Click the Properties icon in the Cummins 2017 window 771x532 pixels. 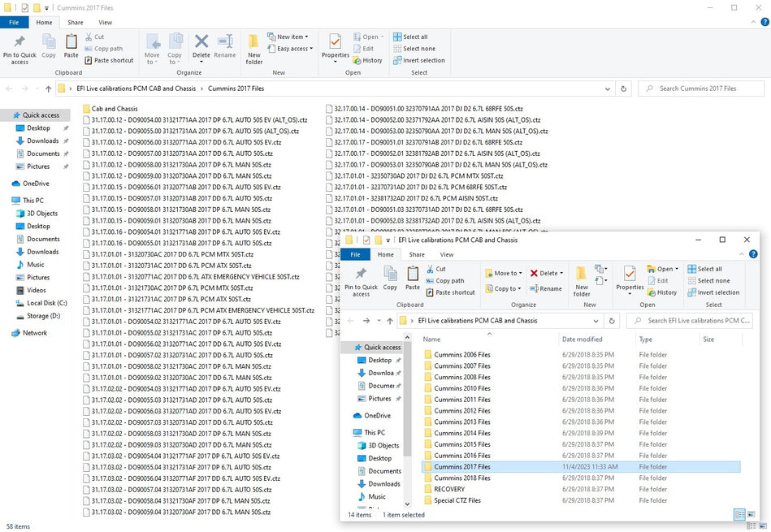[x=335, y=47]
